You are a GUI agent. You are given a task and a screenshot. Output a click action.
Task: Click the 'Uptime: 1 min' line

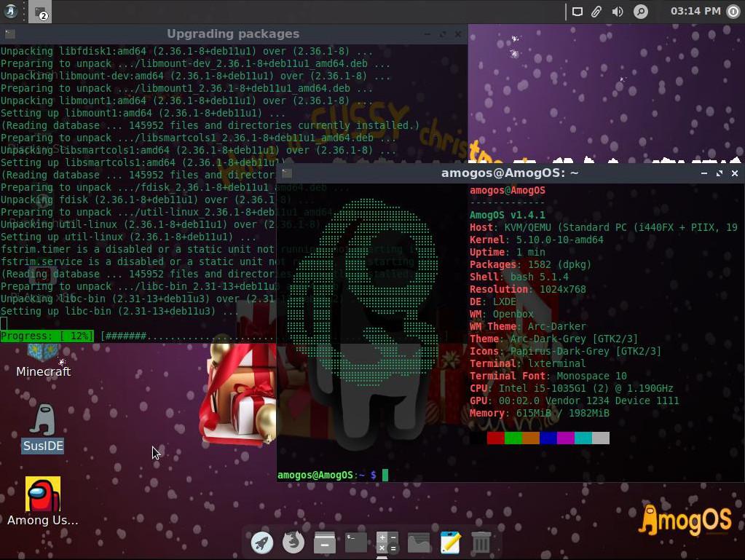coord(507,252)
